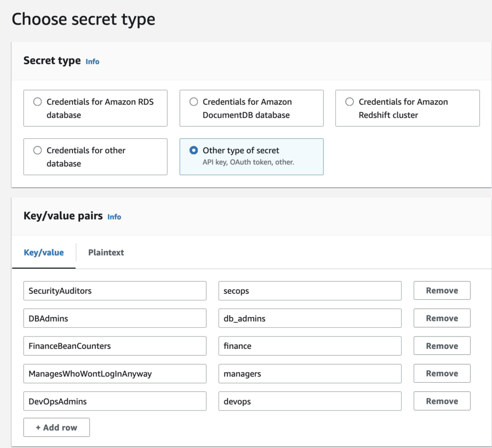492x448 pixels.
Task: Edit the devops value field
Action: [309, 401]
